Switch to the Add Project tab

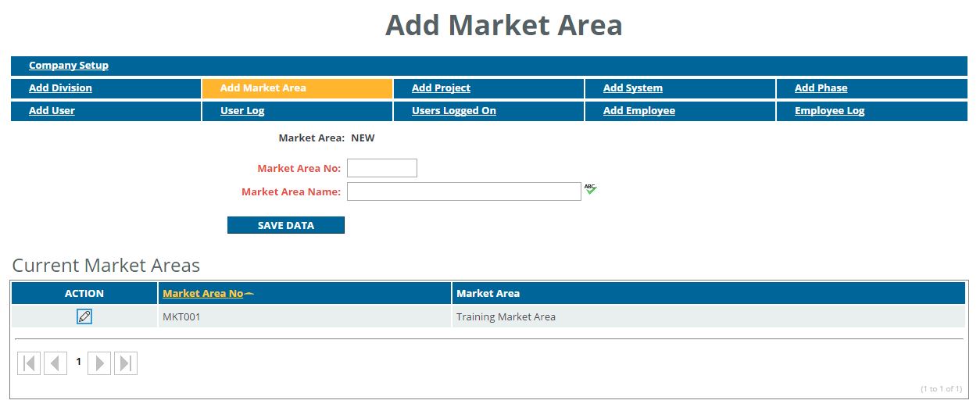[441, 88]
